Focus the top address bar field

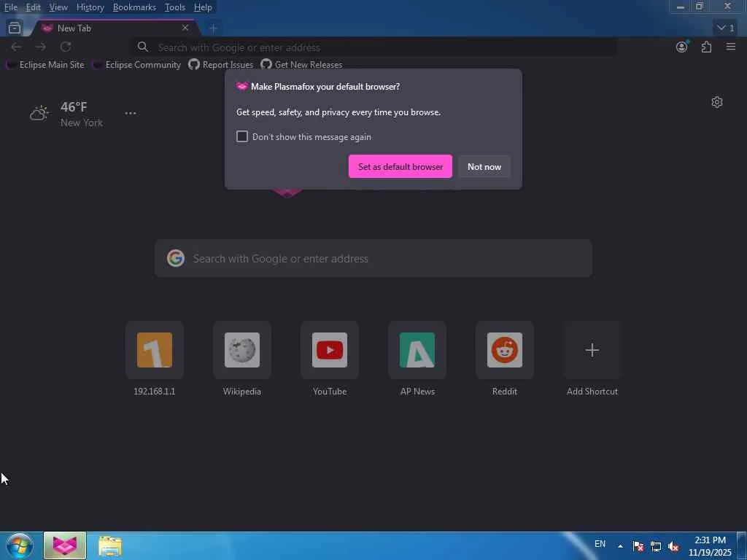[374, 47]
